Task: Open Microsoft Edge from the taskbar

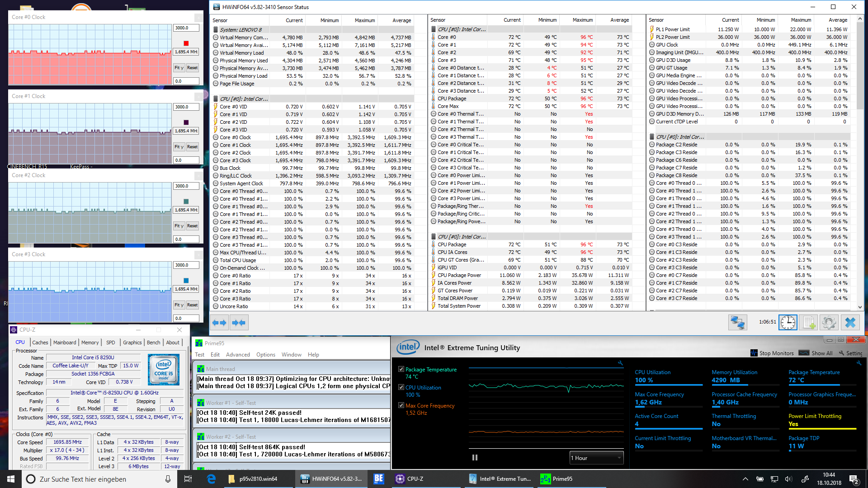Action: coord(211,479)
